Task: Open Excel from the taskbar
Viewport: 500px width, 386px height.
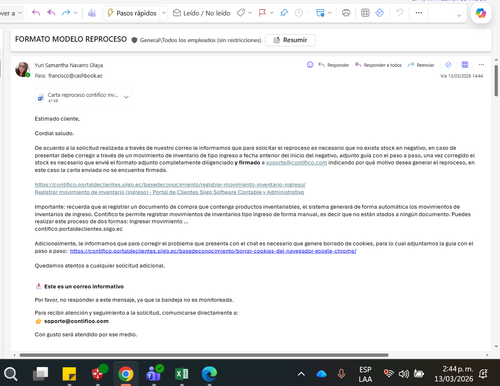Action: pyautogui.click(x=182, y=374)
